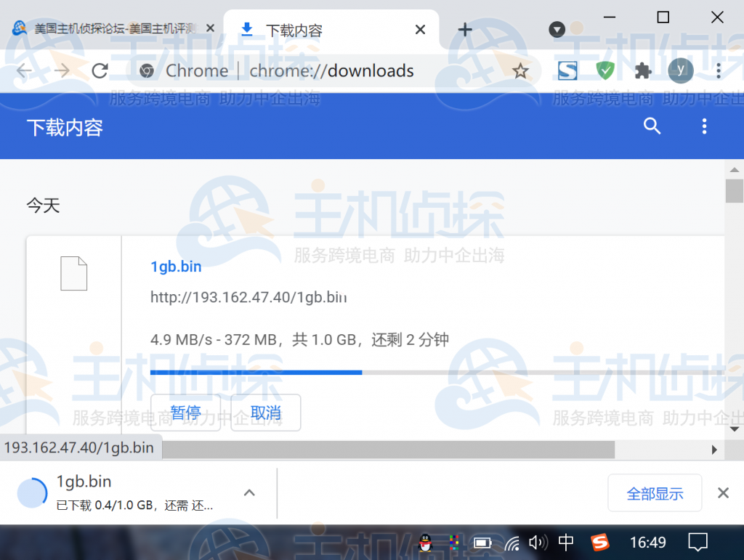Click the colorful grid tray icon

coord(454,543)
